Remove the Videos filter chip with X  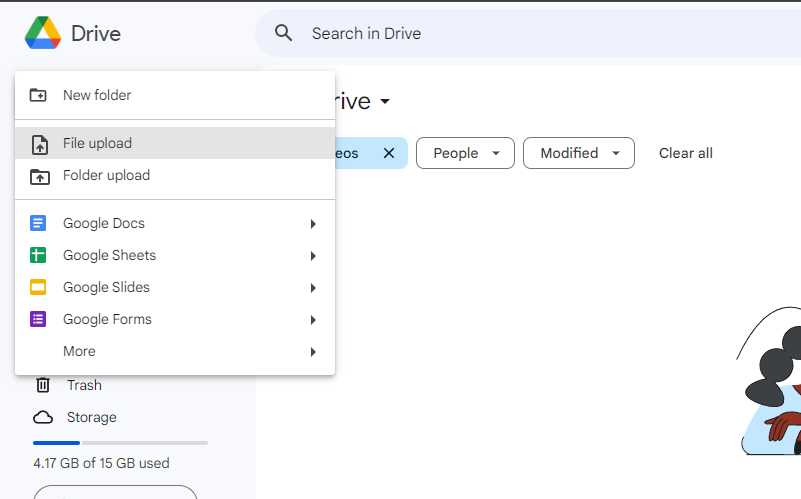tap(389, 153)
